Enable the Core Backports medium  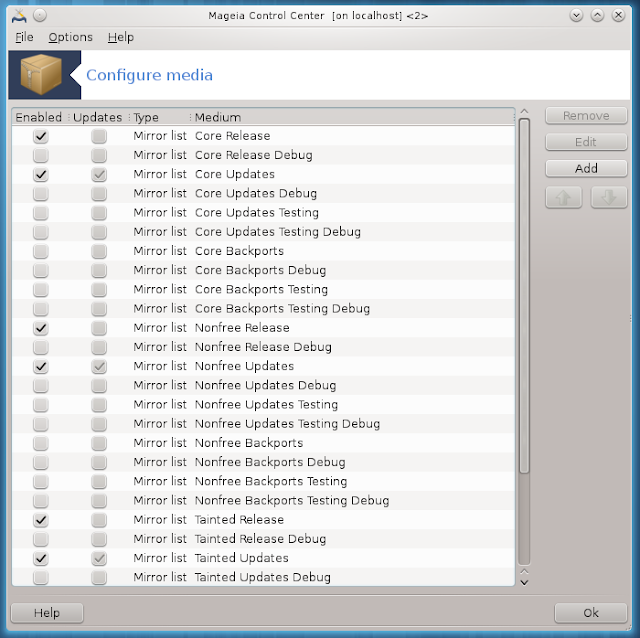click(x=41, y=251)
